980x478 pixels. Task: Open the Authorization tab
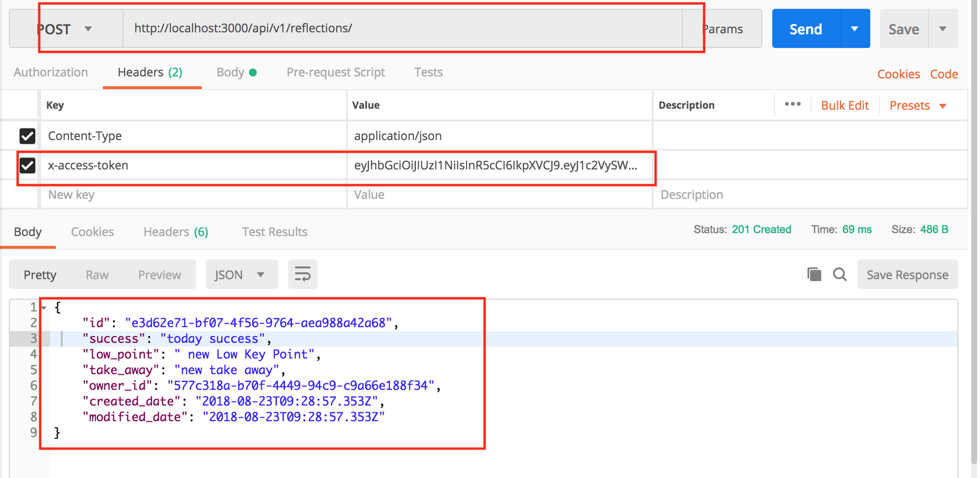point(51,72)
